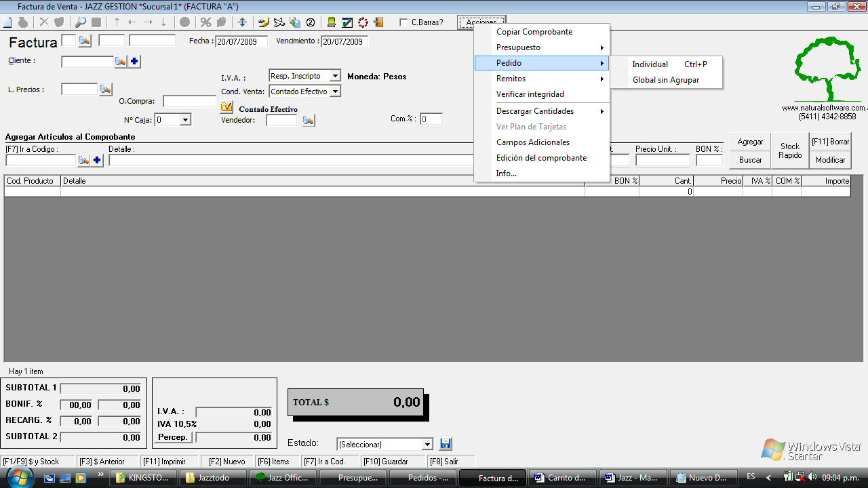Open the I.V.A. Resp. Inscripto dropdown
The image size is (868, 488).
pos(335,76)
